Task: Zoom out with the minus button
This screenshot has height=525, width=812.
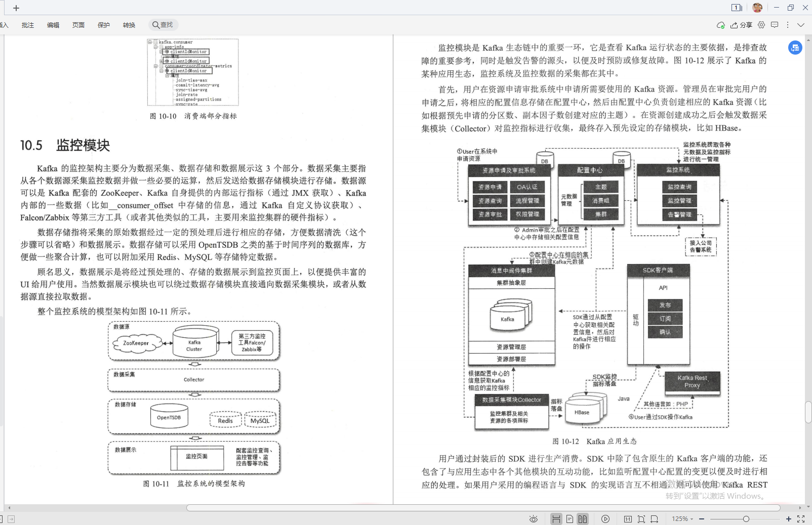Action: tap(702, 519)
